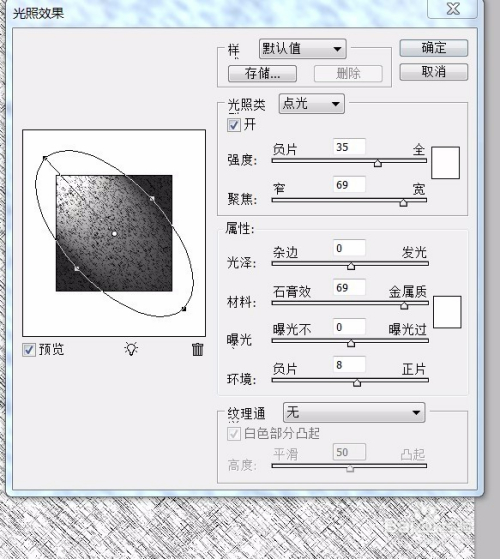Viewport: 500px width, 559px height.
Task: Click the ellipse side handle at upper right
Action: [152, 199]
